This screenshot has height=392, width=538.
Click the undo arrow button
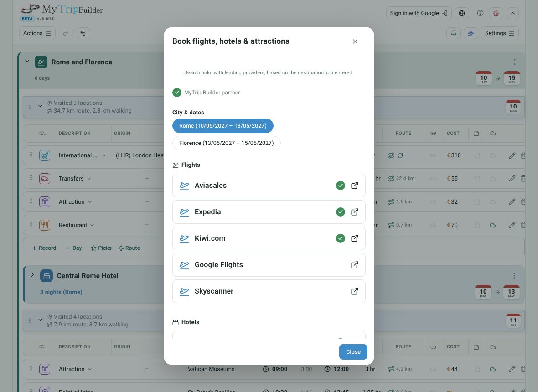[83, 33]
